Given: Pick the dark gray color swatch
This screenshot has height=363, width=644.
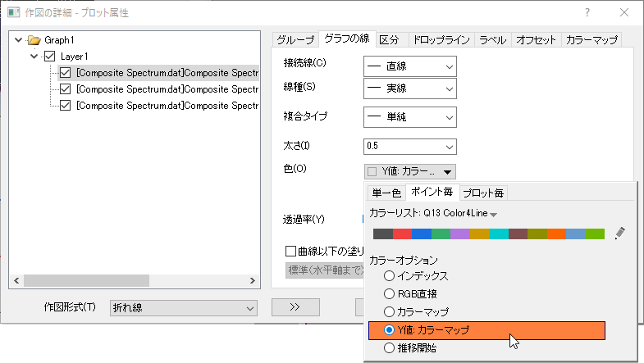Looking at the screenshot, I should click(383, 234).
